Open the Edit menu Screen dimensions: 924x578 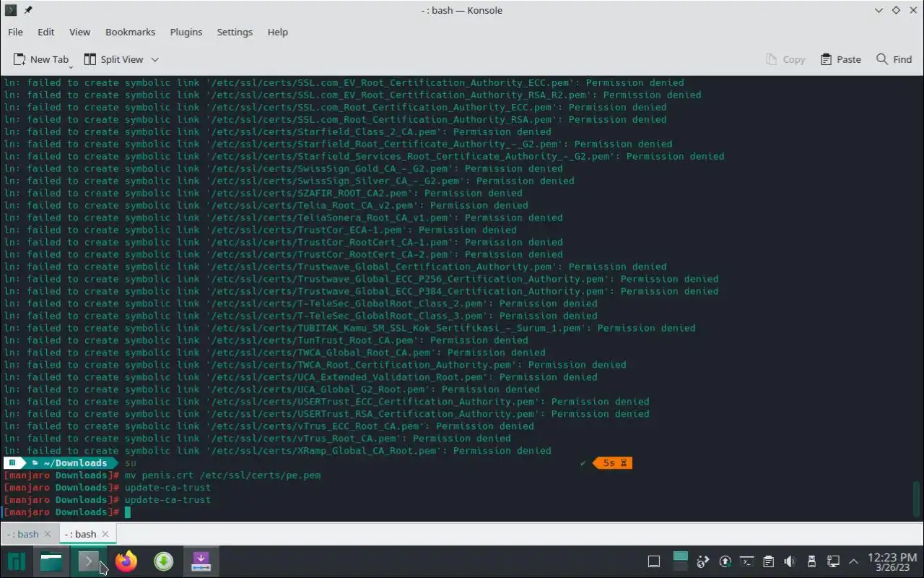[46, 32]
